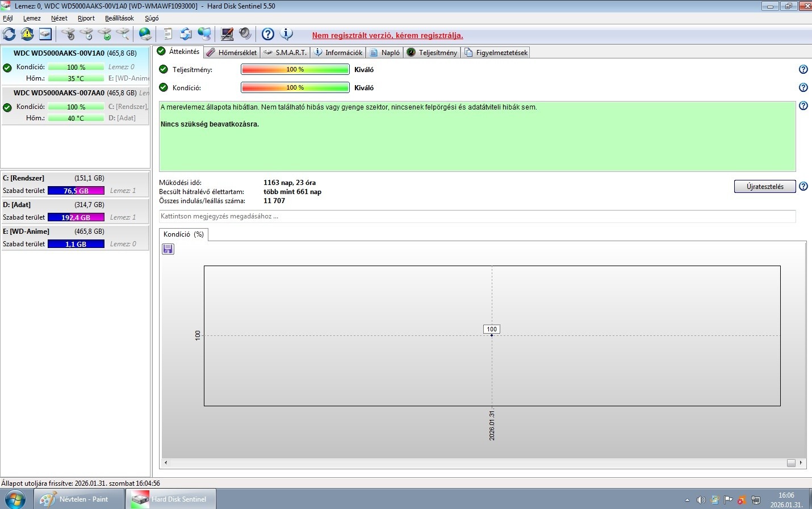Image resolution: width=812 pixels, height=509 pixels.
Task: Click the disk with magnifier toolbar icon
Action: (123, 34)
